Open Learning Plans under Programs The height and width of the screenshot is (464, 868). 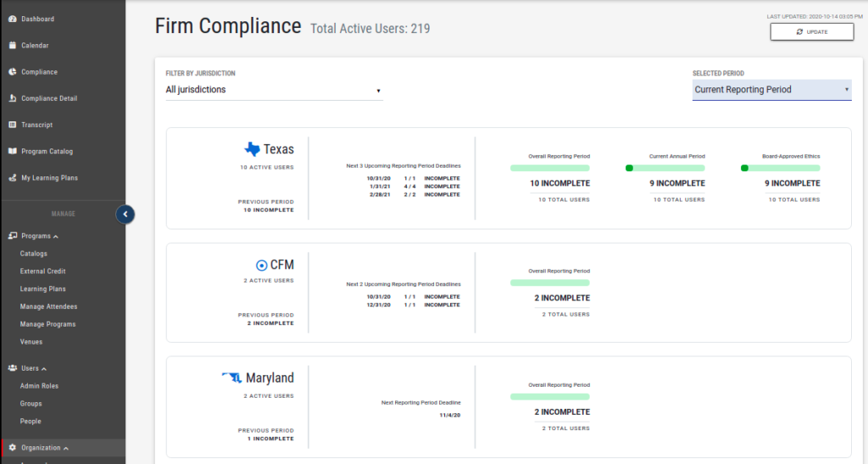[x=42, y=289]
